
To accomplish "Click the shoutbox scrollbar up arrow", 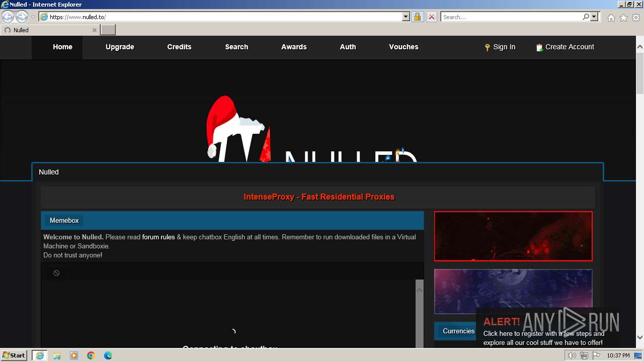I will point(420,290).
